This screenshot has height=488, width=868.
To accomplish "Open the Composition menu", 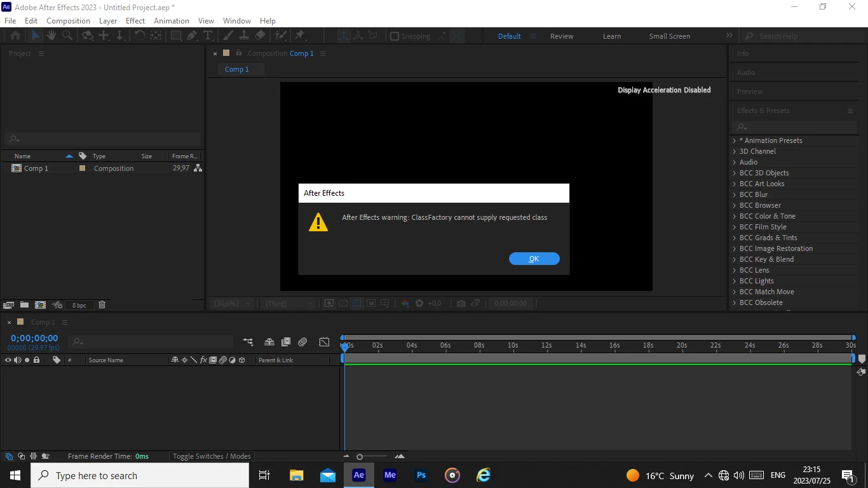I will click(68, 21).
